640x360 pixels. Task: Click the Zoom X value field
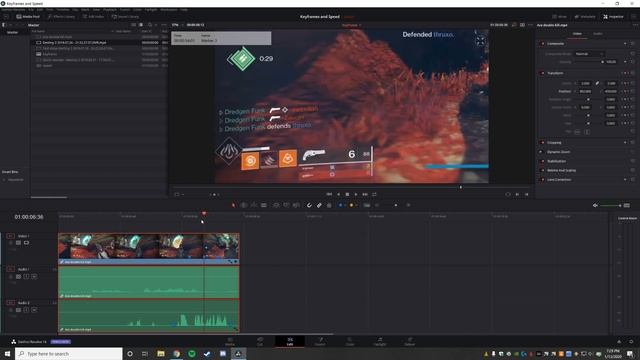585,83
